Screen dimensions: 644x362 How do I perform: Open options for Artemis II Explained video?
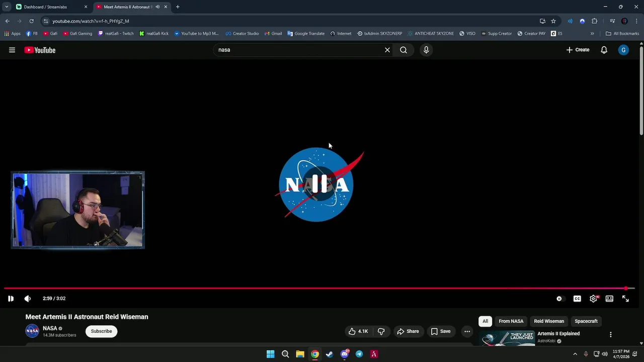tap(611, 335)
